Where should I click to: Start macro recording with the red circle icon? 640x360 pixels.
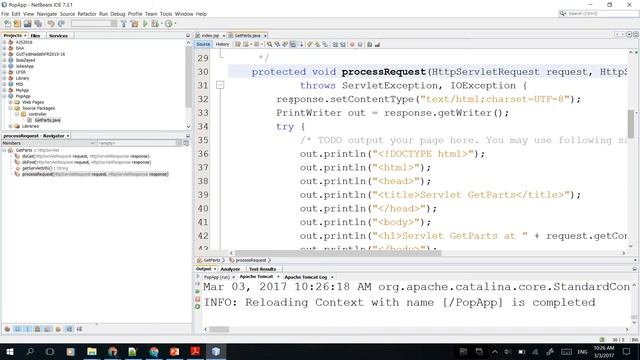[x=352, y=44]
